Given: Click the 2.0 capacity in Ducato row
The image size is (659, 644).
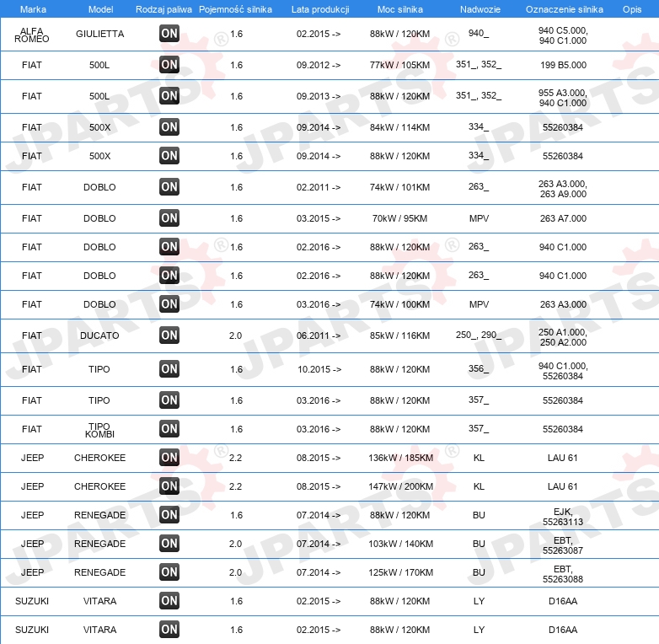Looking at the screenshot, I should click(x=235, y=335).
